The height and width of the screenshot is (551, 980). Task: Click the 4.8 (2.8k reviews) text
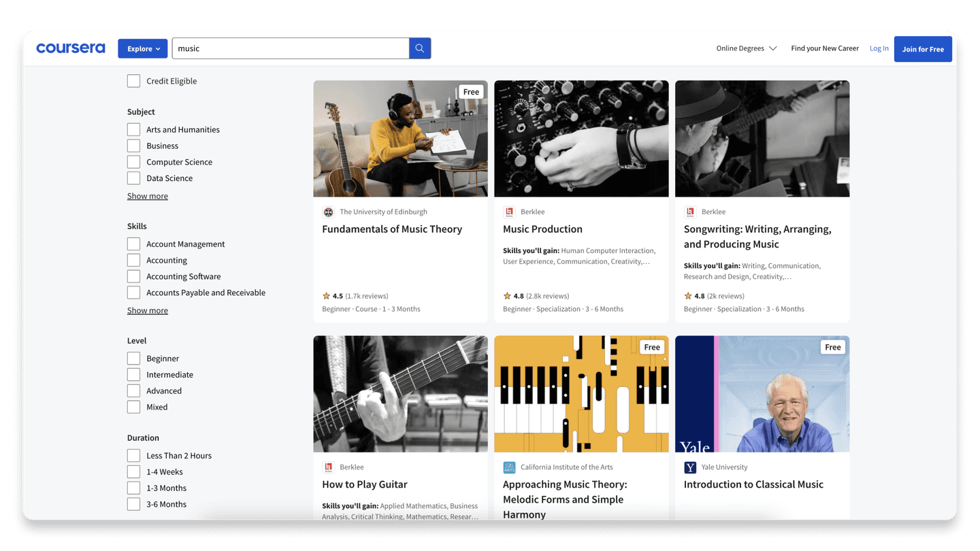click(x=542, y=296)
